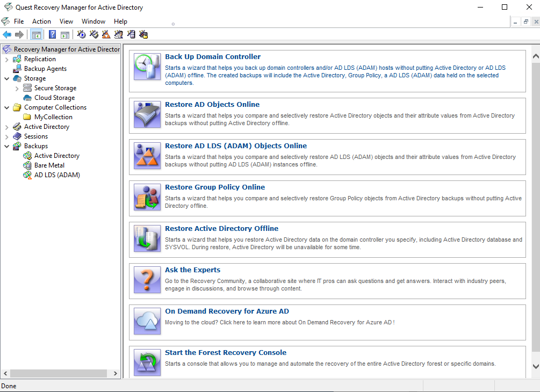Click the Storage cloud icon in the tree
Image resolution: width=540 pixels, height=392 pixels.
[x=17, y=78]
